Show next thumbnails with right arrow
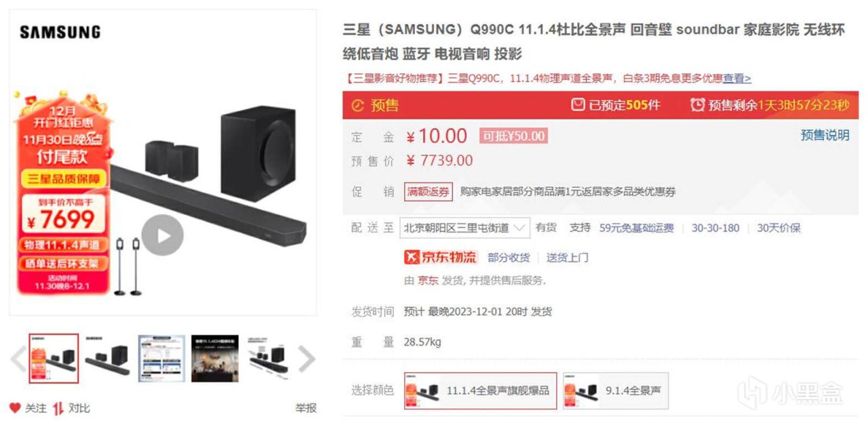 [x=307, y=359]
